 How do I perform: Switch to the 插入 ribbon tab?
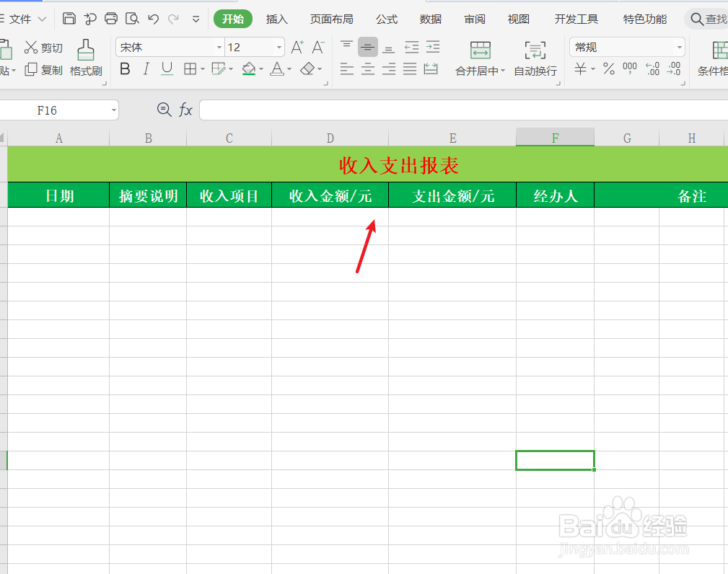[x=276, y=19]
